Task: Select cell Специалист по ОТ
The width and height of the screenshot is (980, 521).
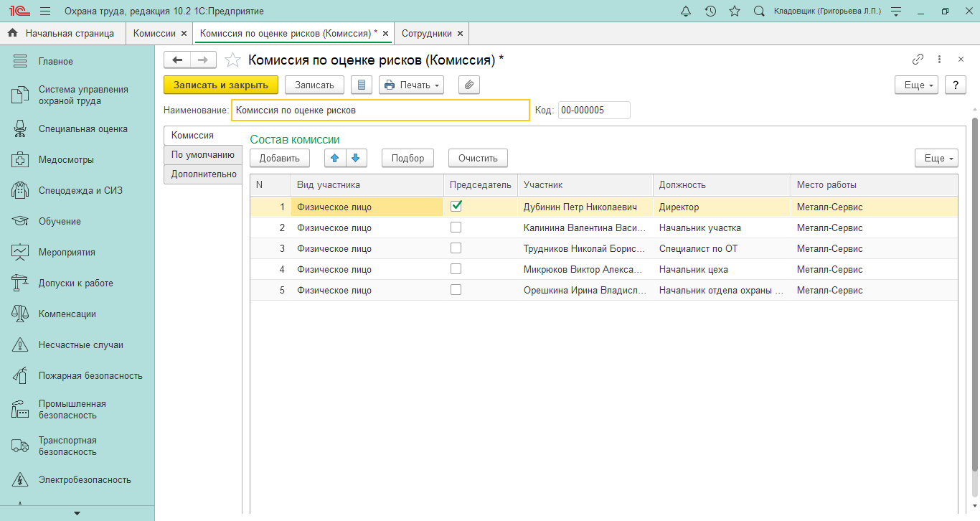Action: pyautogui.click(x=722, y=248)
